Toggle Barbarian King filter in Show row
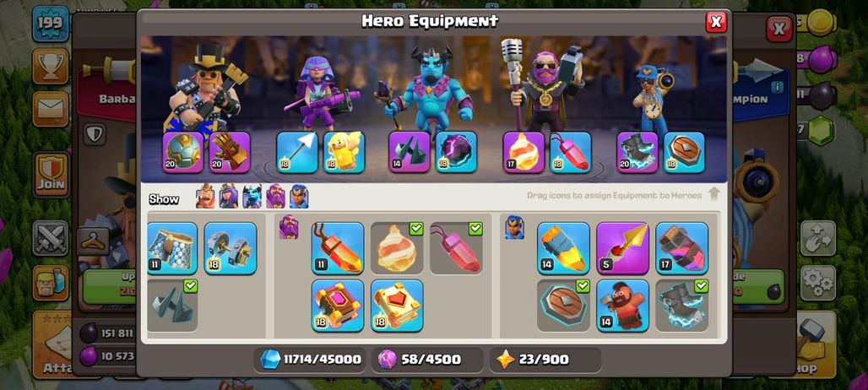The image size is (868, 390). pyautogui.click(x=205, y=197)
